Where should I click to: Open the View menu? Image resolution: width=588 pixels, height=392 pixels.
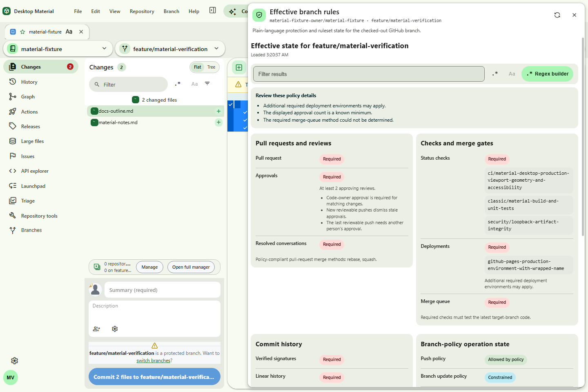(115, 11)
